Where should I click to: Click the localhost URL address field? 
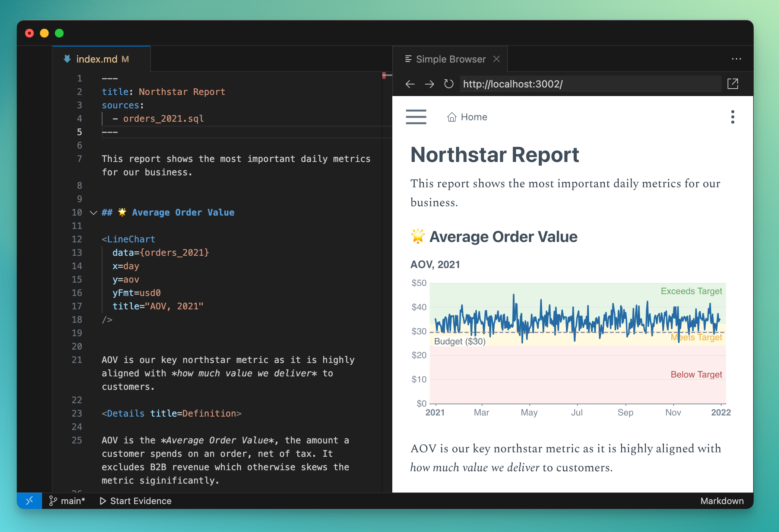(x=590, y=84)
